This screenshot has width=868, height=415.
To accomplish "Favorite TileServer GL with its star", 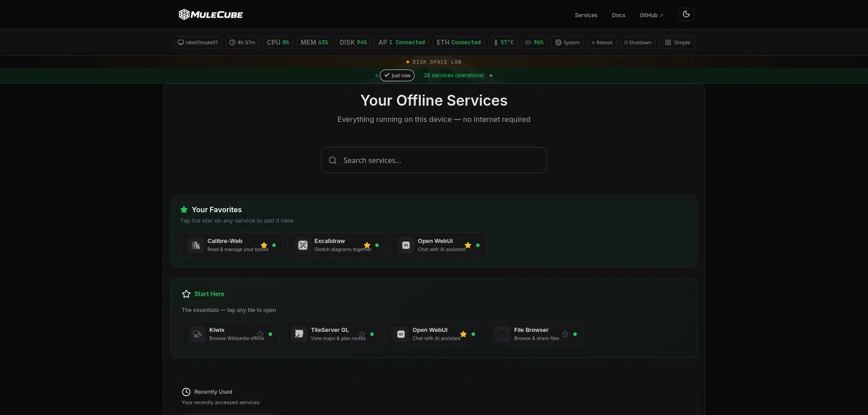I will click(362, 334).
